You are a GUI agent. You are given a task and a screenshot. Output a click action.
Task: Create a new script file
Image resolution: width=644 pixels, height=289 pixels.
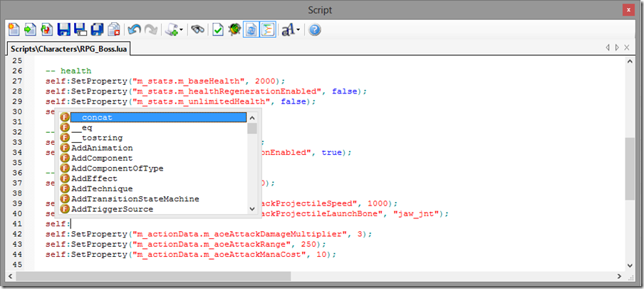(14, 29)
